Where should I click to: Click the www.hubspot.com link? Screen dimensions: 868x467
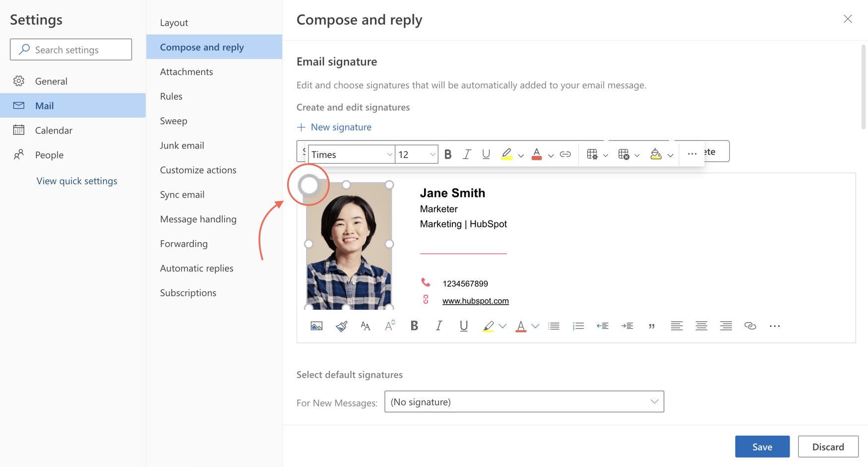475,301
